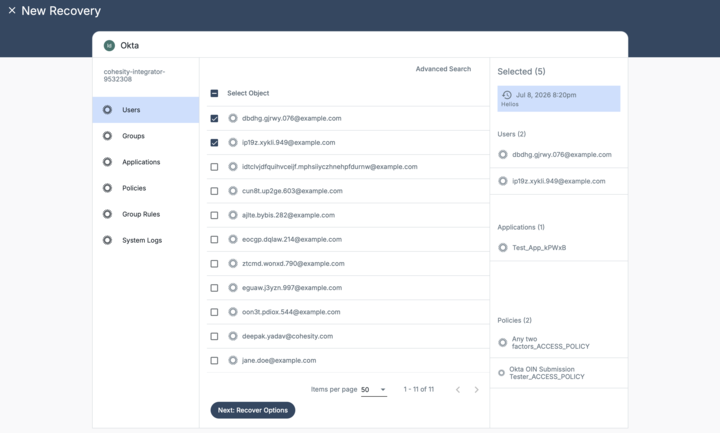This screenshot has height=433, width=720.
Task: Click the icon beside dbdhg.gjrwy.076 in the list
Action: pos(233,118)
